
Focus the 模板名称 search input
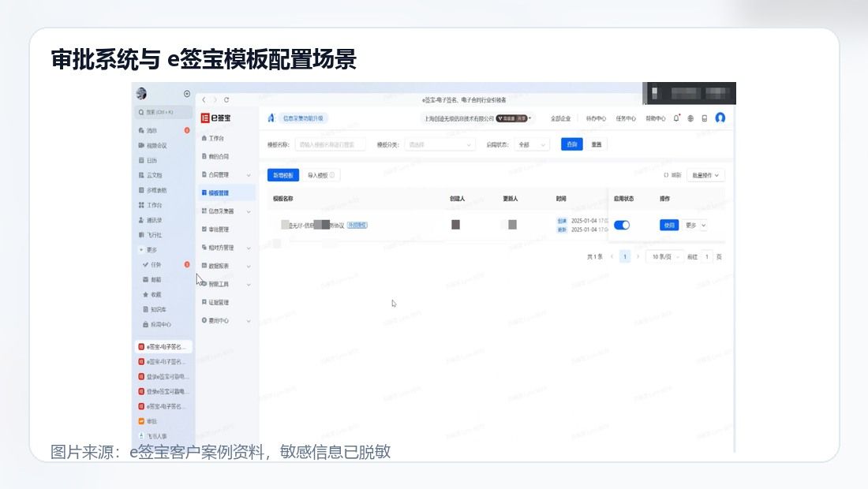coord(330,145)
